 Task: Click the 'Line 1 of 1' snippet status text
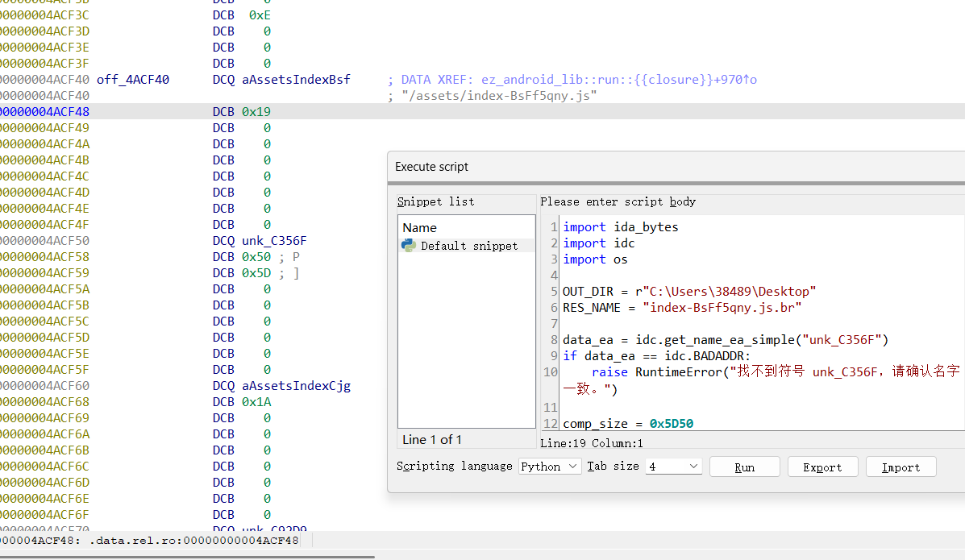[x=432, y=439]
